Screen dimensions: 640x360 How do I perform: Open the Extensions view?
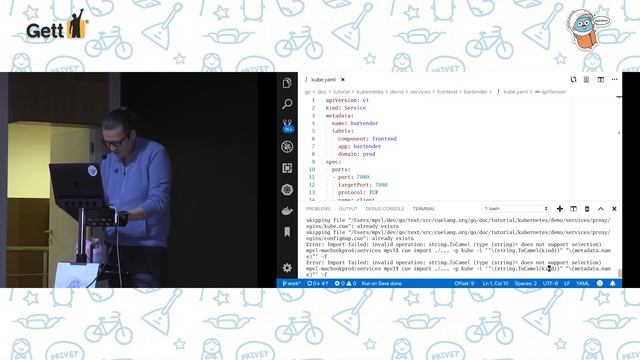(x=287, y=168)
